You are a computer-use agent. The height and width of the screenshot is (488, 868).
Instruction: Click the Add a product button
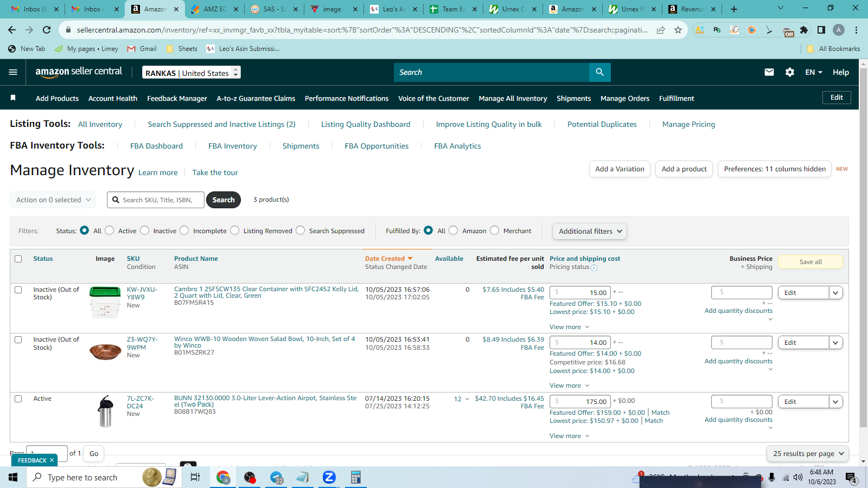684,169
